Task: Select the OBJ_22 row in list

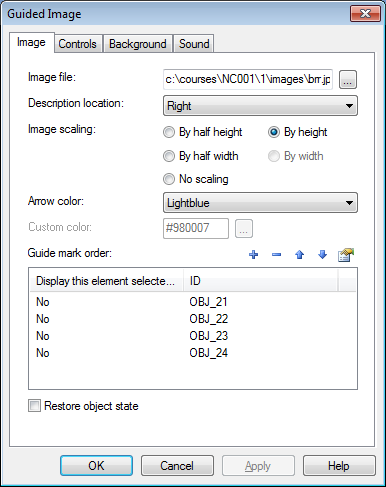Action: 193,319
